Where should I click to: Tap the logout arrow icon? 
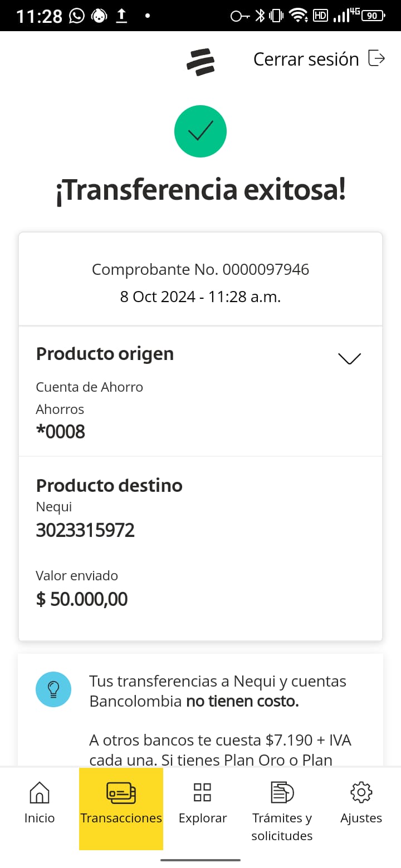377,58
